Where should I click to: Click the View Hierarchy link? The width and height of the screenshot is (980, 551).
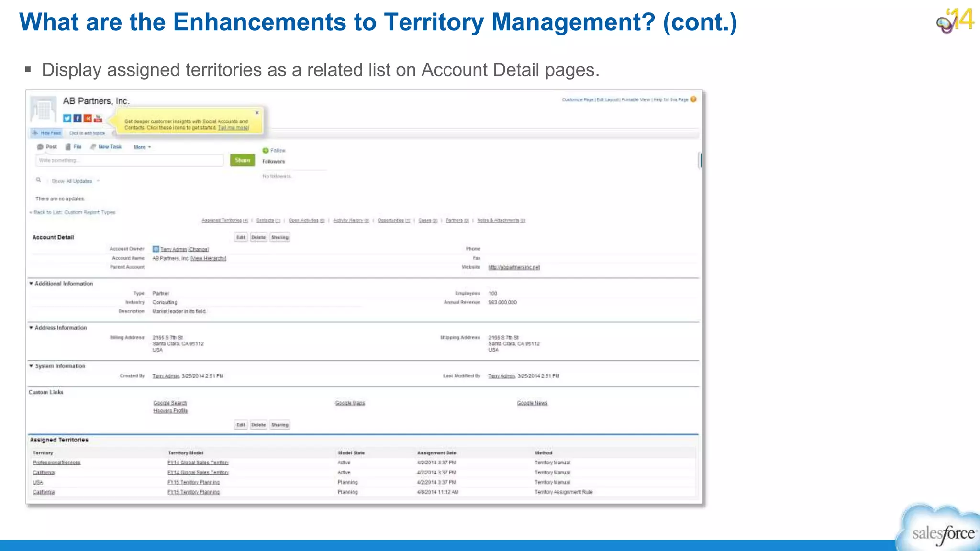(x=209, y=258)
